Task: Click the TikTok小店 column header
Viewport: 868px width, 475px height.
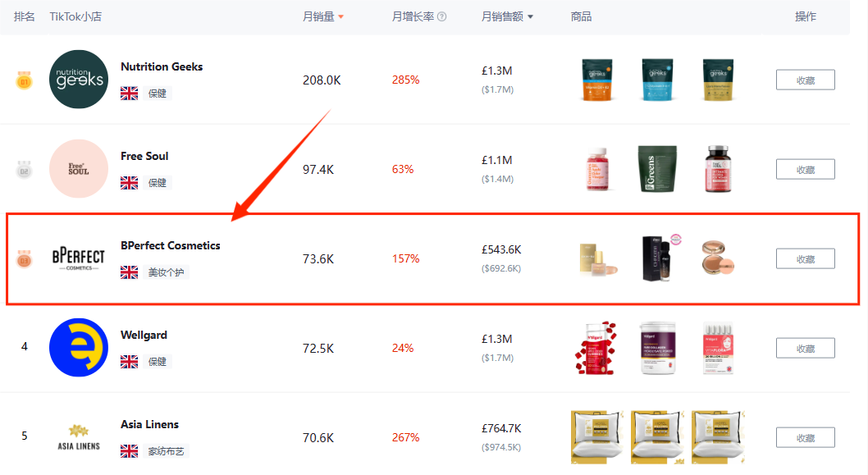Action: 75,16
